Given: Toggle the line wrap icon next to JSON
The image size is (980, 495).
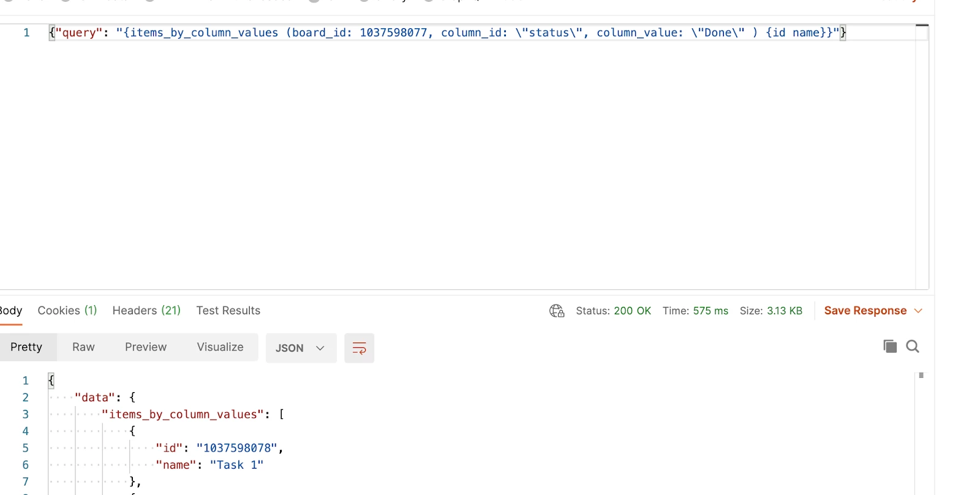Looking at the screenshot, I should coord(359,348).
